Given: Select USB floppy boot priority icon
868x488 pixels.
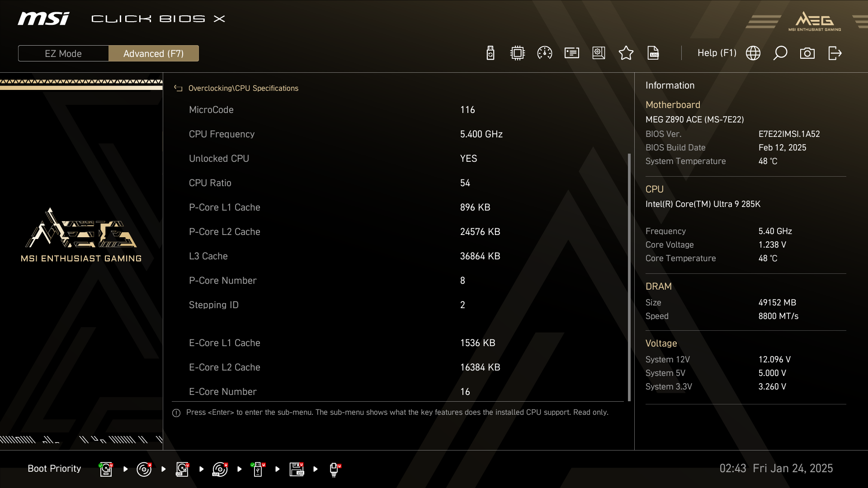Looking at the screenshot, I should pyautogui.click(x=297, y=469).
